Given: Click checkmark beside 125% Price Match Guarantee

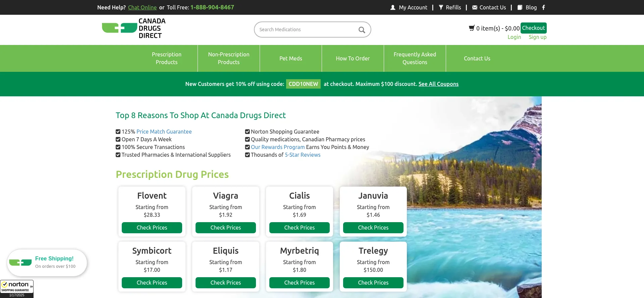Looking at the screenshot, I should click(x=118, y=132).
